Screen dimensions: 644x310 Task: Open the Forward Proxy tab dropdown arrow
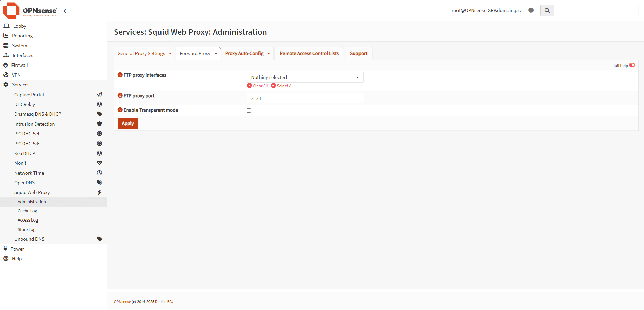point(216,54)
